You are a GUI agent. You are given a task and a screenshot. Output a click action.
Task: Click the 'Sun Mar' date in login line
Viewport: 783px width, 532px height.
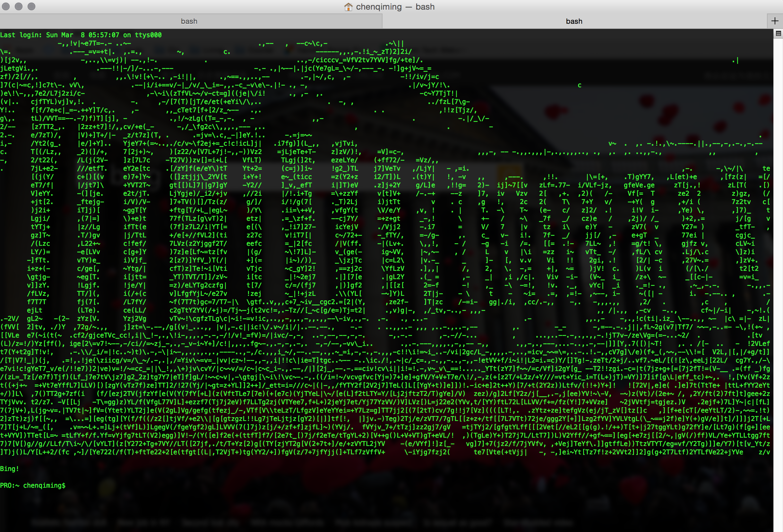click(x=60, y=35)
